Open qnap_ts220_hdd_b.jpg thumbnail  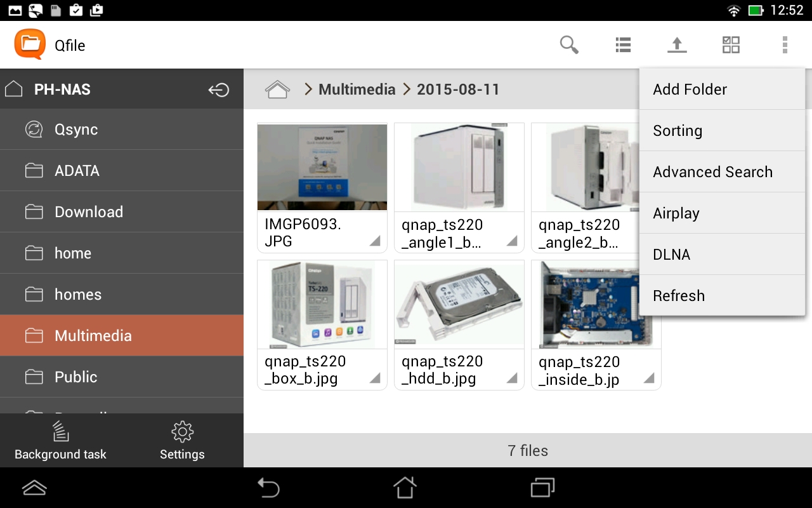coord(459,304)
